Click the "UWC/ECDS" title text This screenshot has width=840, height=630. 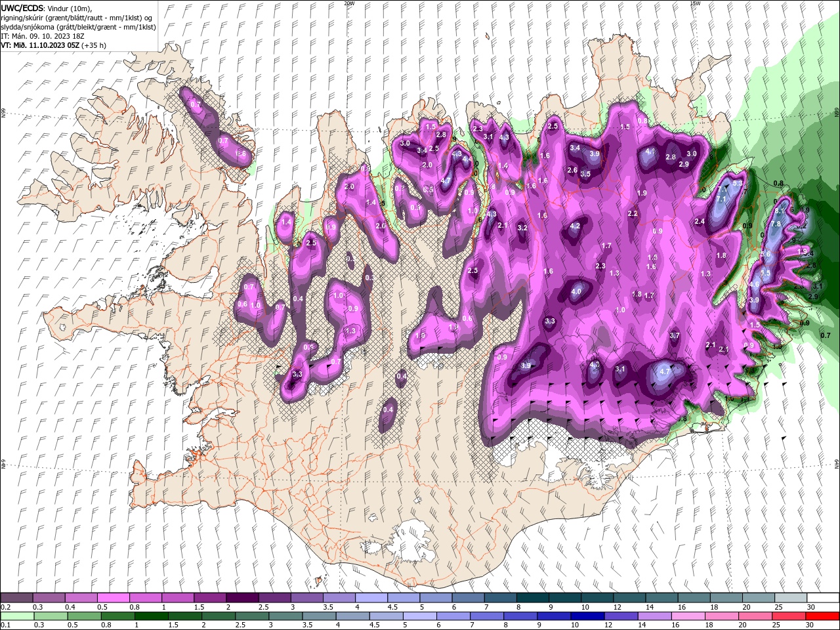[22, 8]
